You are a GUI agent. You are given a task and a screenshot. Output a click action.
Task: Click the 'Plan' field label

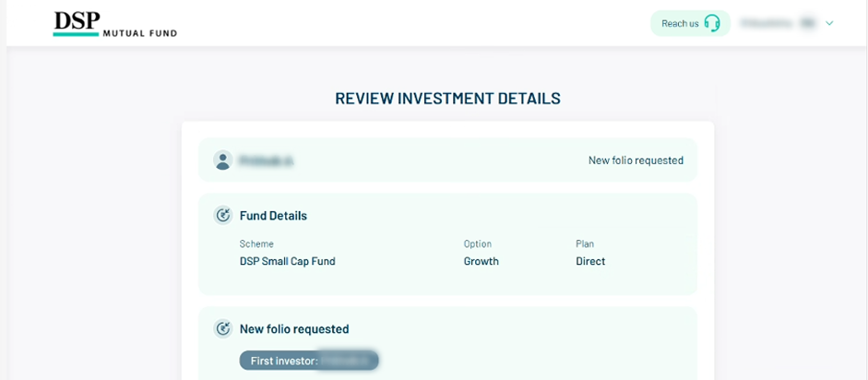pyautogui.click(x=585, y=243)
